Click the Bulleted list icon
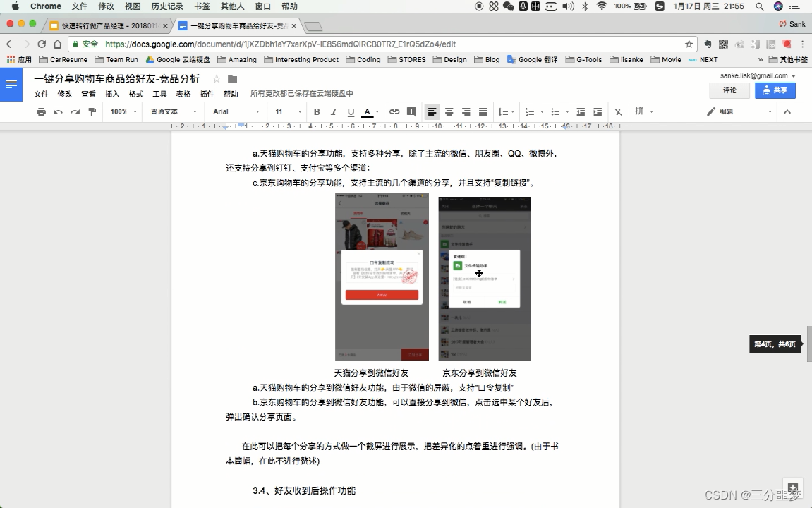 tap(555, 111)
